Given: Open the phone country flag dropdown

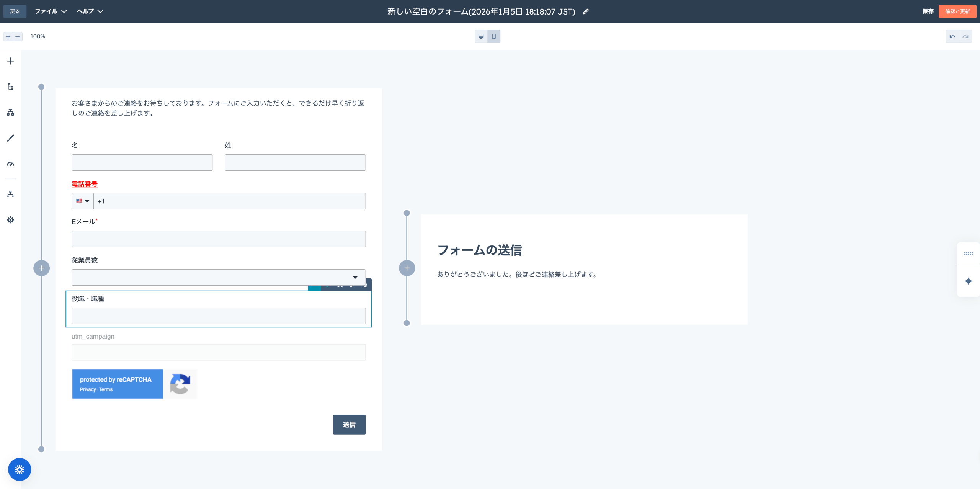Looking at the screenshot, I should tap(83, 201).
